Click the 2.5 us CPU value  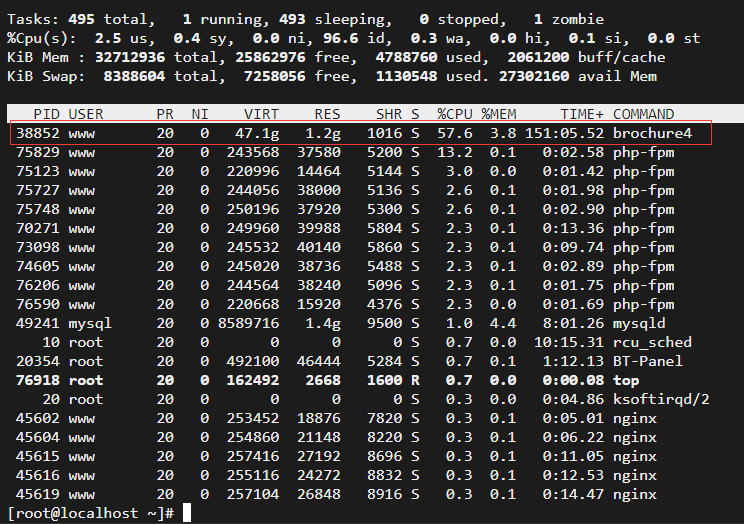(x=108, y=38)
